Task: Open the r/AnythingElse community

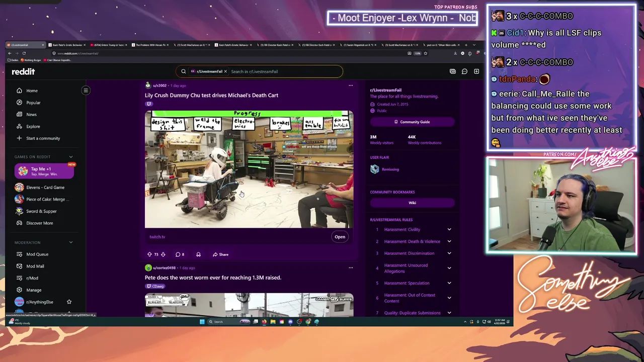Action: (x=39, y=302)
